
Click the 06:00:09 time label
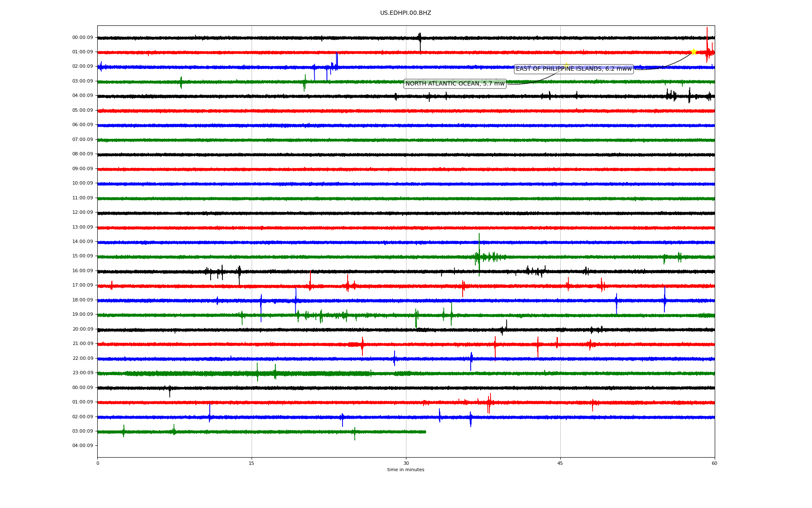82,125
